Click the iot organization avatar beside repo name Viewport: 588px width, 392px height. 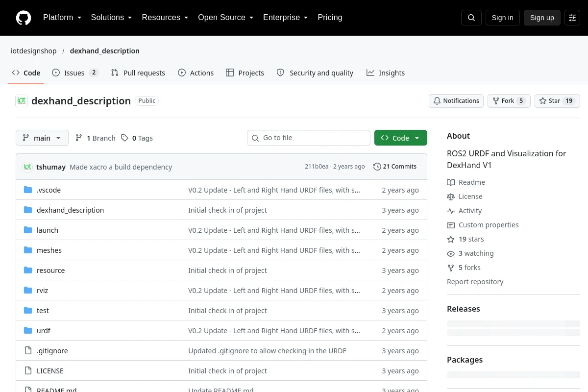pos(22,101)
